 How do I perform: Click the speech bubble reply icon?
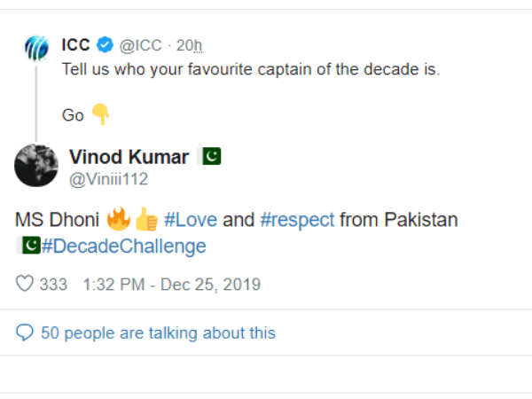point(25,333)
